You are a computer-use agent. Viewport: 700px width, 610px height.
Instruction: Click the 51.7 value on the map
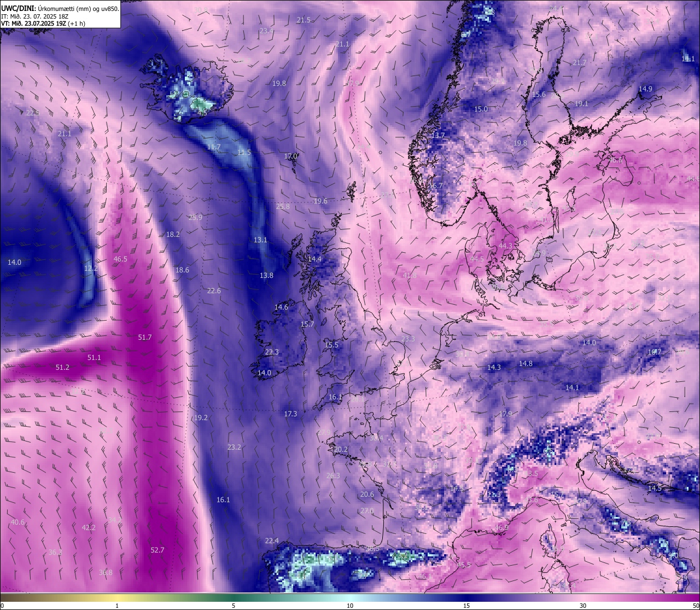[145, 337]
